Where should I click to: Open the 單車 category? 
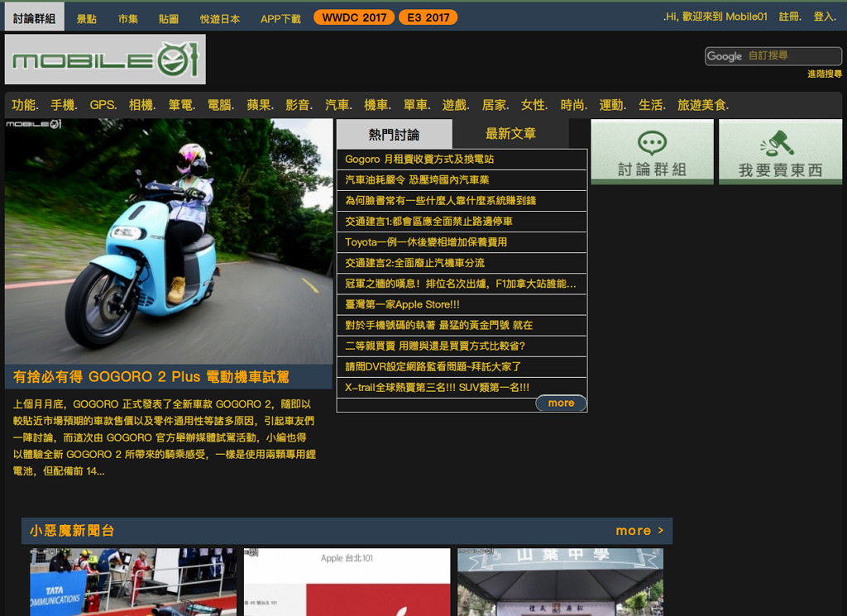click(x=417, y=105)
